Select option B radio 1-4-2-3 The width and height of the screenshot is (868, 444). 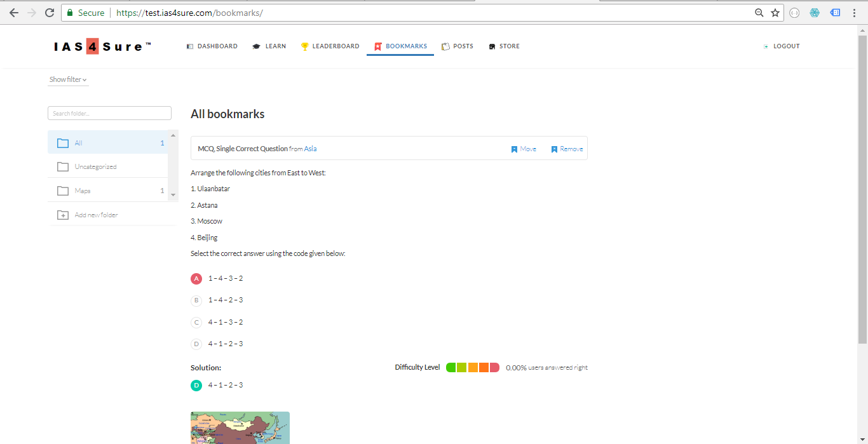click(196, 300)
